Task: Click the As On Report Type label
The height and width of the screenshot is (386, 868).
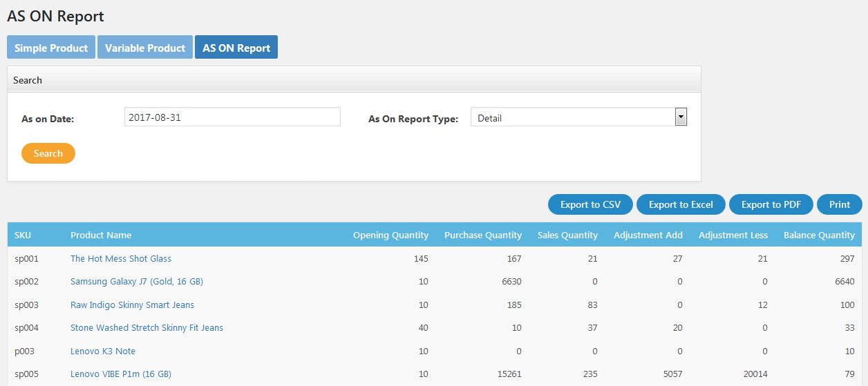Action: [413, 119]
